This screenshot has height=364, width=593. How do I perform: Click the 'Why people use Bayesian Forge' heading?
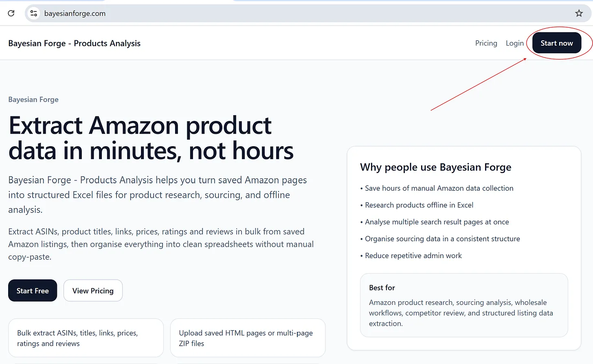tap(435, 167)
